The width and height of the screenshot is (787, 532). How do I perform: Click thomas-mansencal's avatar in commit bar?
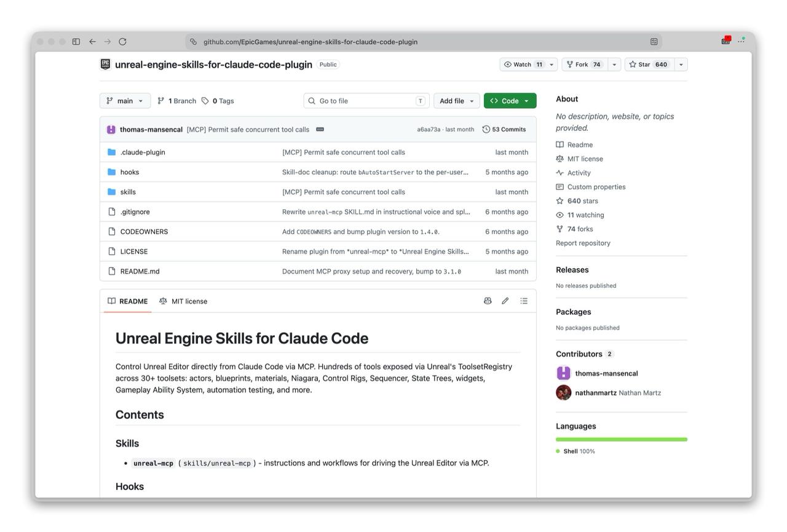[111, 129]
